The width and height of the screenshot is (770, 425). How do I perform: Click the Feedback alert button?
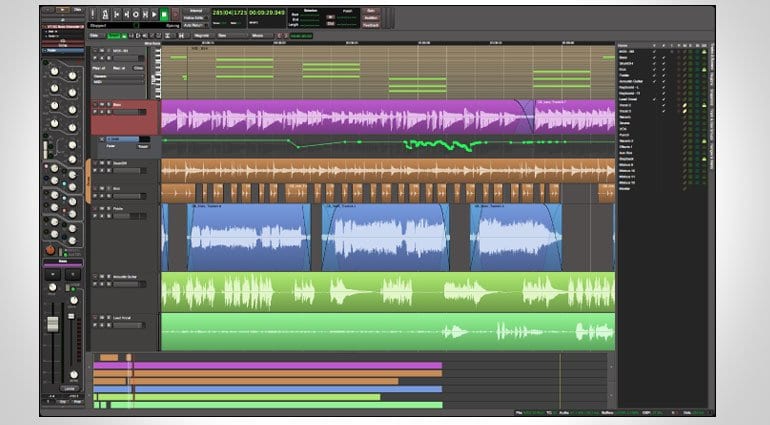[371, 25]
